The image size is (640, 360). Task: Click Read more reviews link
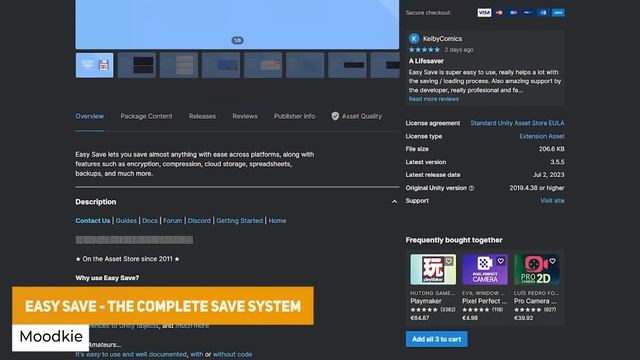click(433, 99)
